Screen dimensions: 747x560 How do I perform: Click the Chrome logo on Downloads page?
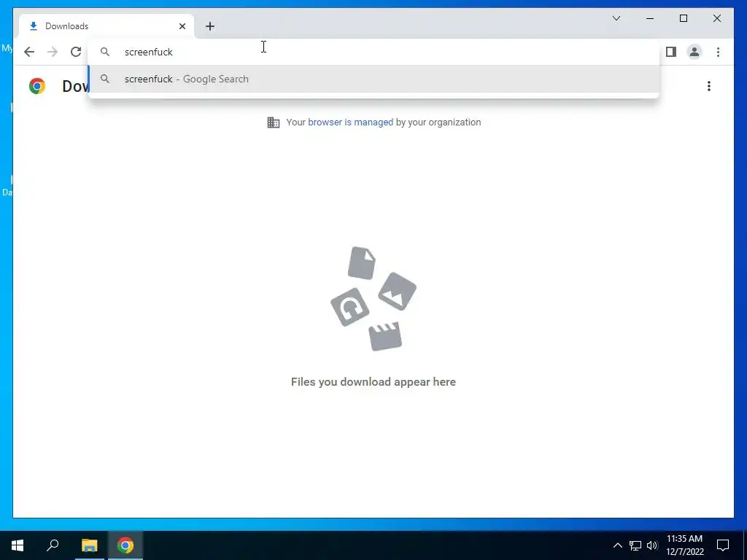point(37,86)
